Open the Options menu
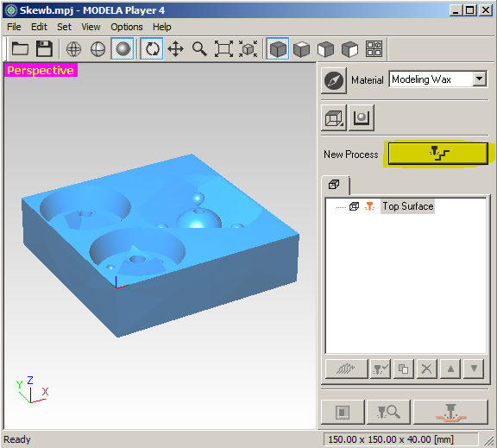Viewport: 497px width, 448px height. pos(127,27)
